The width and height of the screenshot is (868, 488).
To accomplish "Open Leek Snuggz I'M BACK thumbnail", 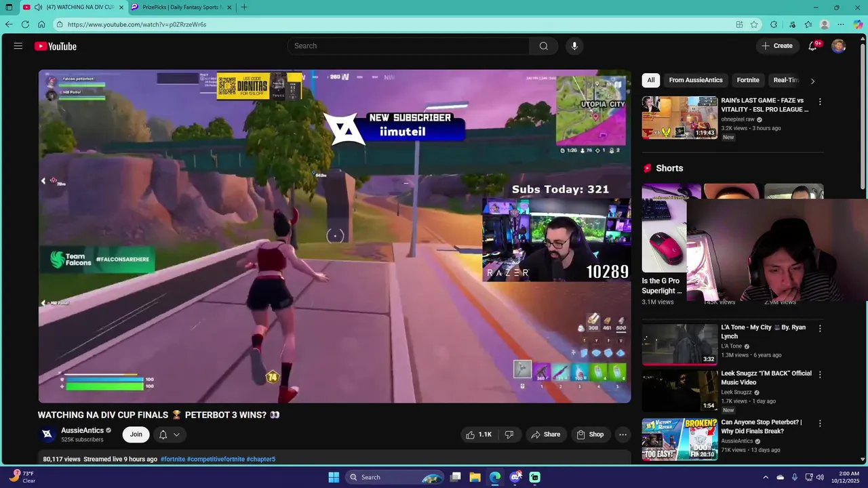I will [679, 390].
